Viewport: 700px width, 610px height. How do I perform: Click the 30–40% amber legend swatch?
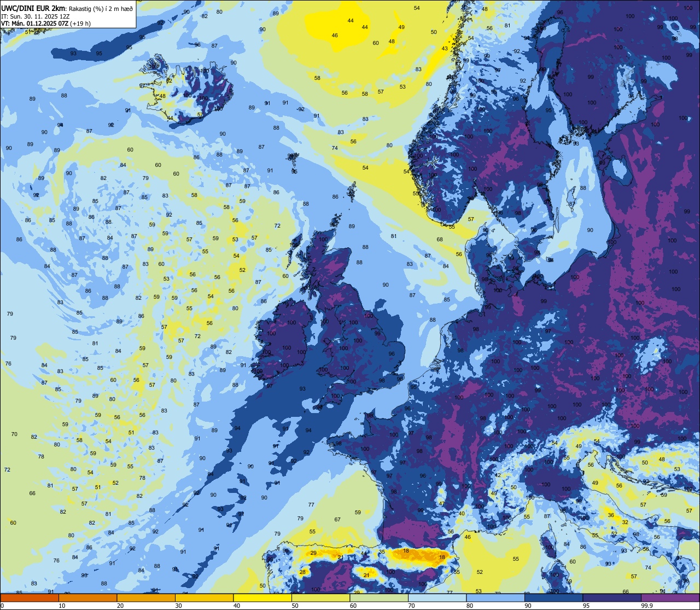click(204, 597)
